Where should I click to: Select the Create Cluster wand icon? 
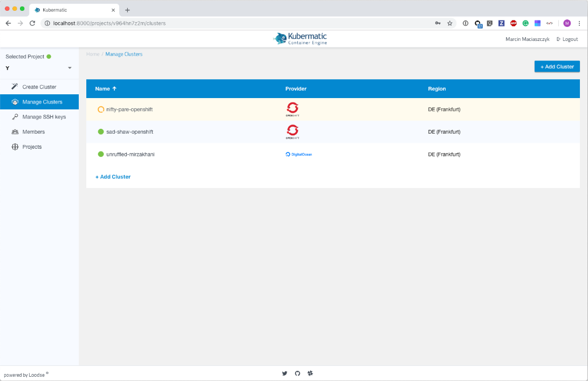tap(15, 87)
